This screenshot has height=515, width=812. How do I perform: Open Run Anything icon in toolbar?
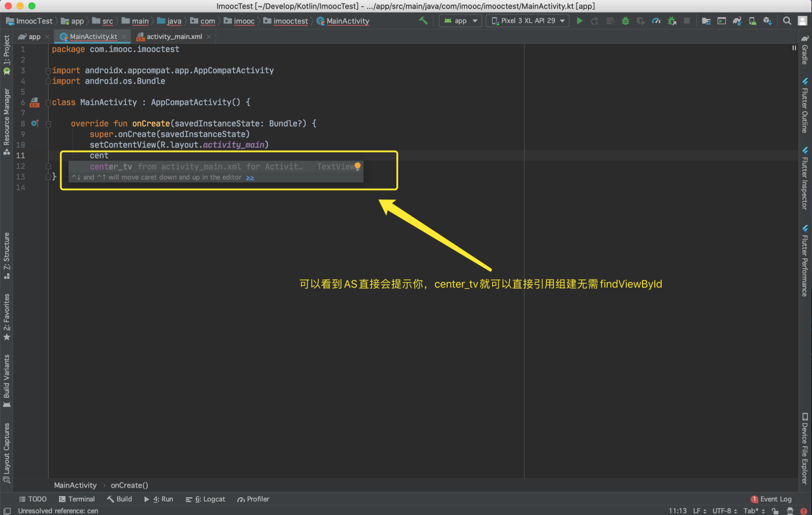point(722,21)
